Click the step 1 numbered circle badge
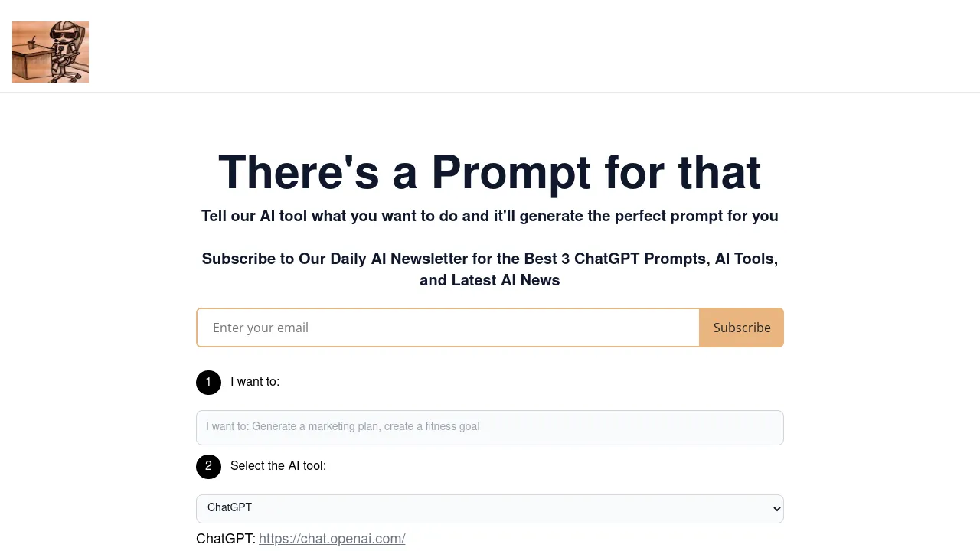This screenshot has width=980, height=551. (x=208, y=382)
